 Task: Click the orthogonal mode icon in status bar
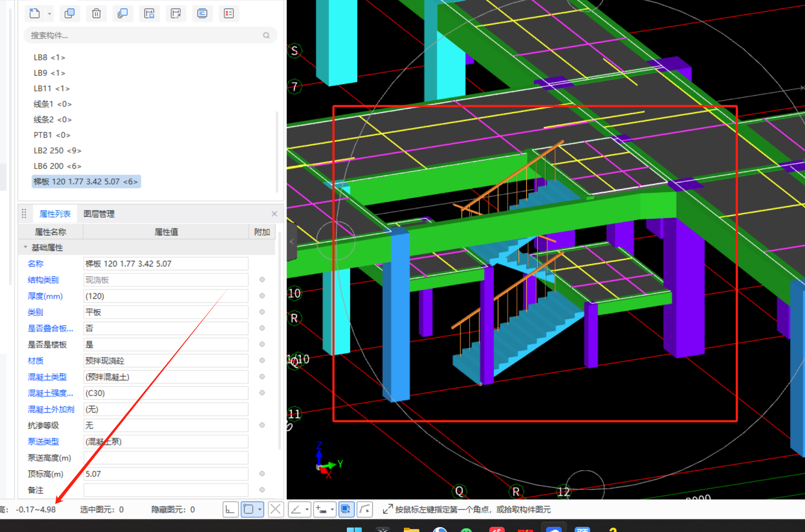point(230,509)
